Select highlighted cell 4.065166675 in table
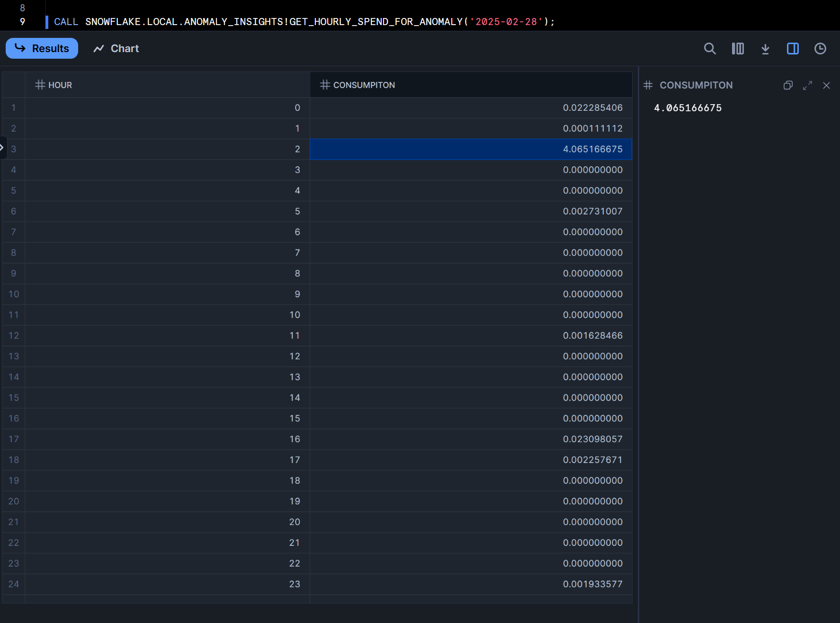Viewport: 840px width, 623px height. [x=471, y=149]
